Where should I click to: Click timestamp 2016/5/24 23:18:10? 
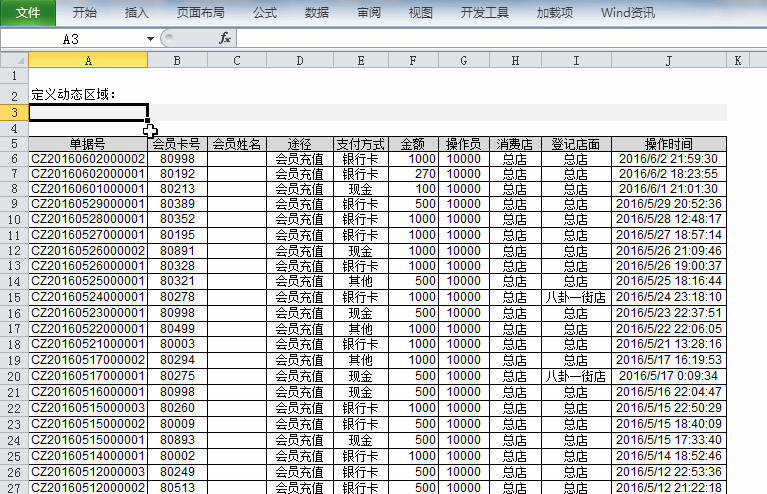point(669,297)
